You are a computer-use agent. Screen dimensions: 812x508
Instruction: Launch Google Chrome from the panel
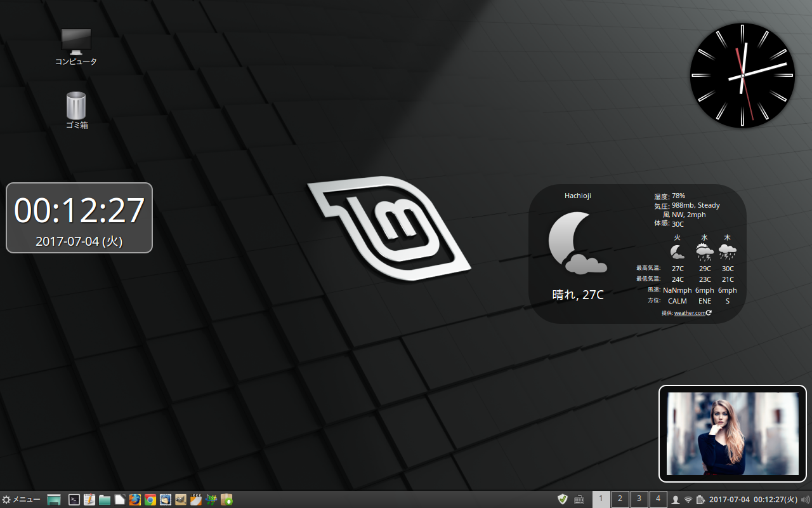(x=150, y=500)
